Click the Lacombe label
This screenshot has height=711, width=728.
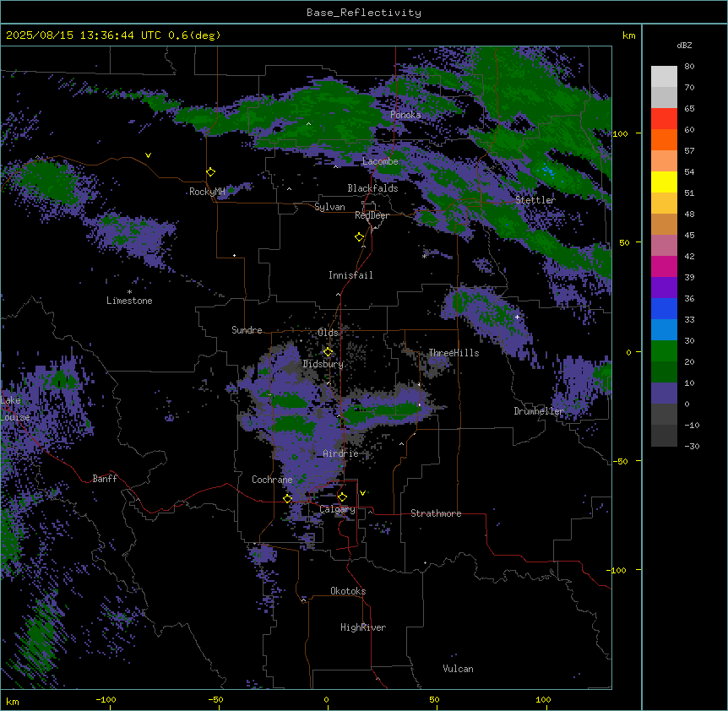[x=380, y=161]
